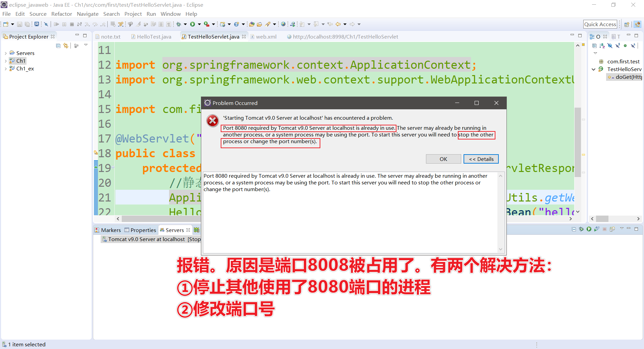Start the Tomcat server from the Servers view toolbar

coord(589,229)
